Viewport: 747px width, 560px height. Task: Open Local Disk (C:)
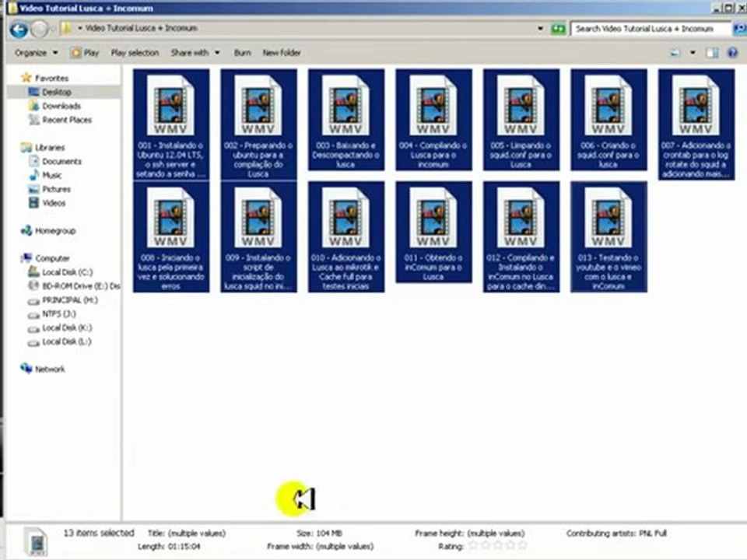61,272
